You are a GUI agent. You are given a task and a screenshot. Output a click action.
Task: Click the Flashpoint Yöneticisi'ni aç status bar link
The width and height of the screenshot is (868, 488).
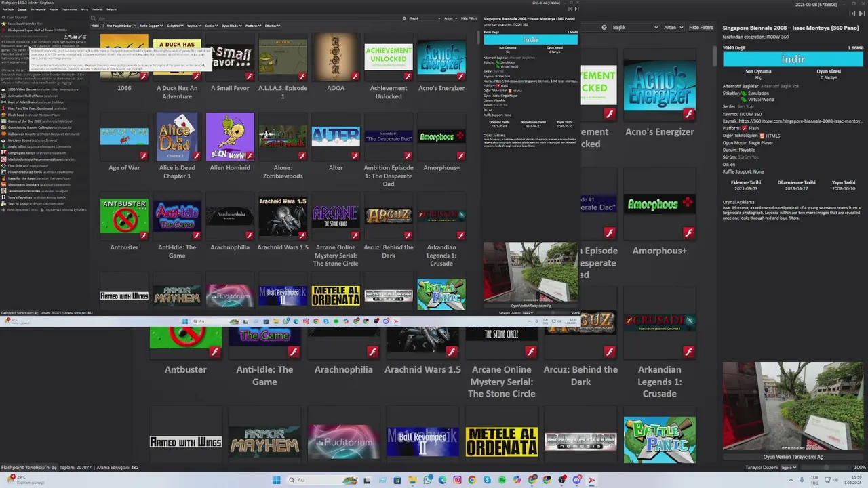coord(29,468)
